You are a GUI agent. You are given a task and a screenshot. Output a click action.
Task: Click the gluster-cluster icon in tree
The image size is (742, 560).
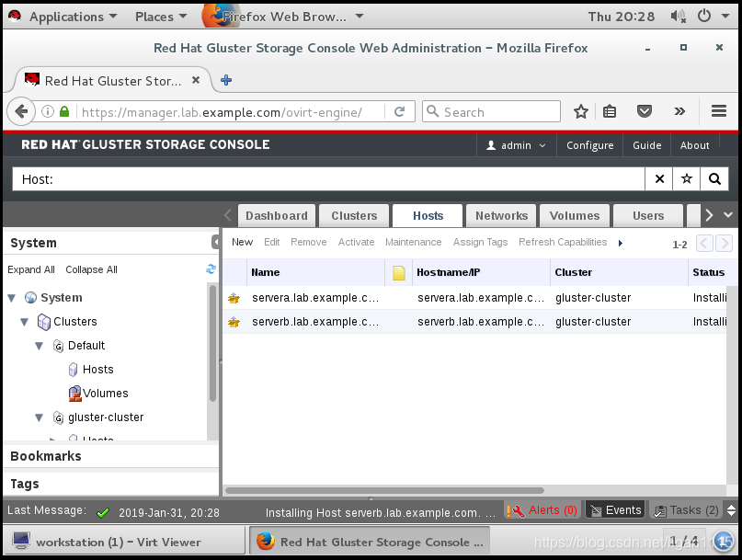coord(58,417)
